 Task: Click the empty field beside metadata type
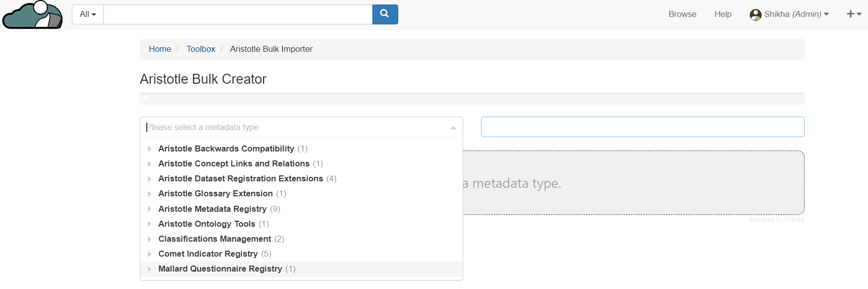(x=642, y=127)
